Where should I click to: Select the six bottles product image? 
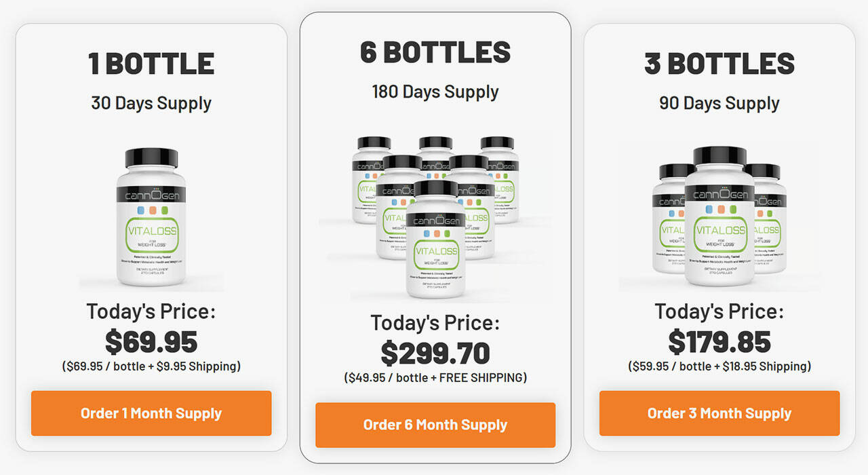tap(435, 216)
